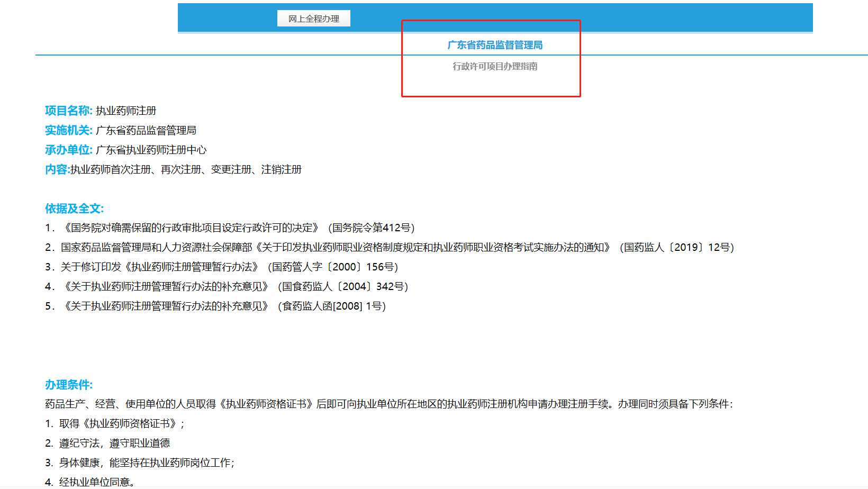Click condition 3 about 身体健康
The height and width of the screenshot is (489, 868).
(146, 463)
